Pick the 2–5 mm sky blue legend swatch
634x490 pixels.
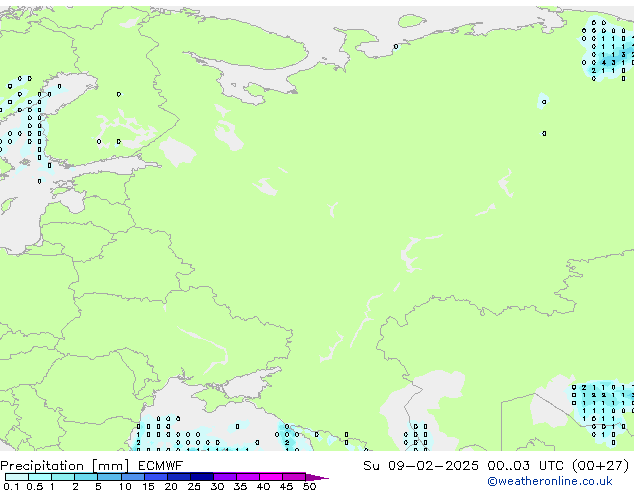86,477
